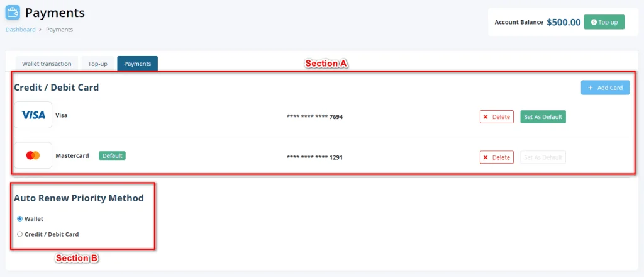Select Credit / Debit Card radio option
Viewport: 644px width, 277px height.
19,234
